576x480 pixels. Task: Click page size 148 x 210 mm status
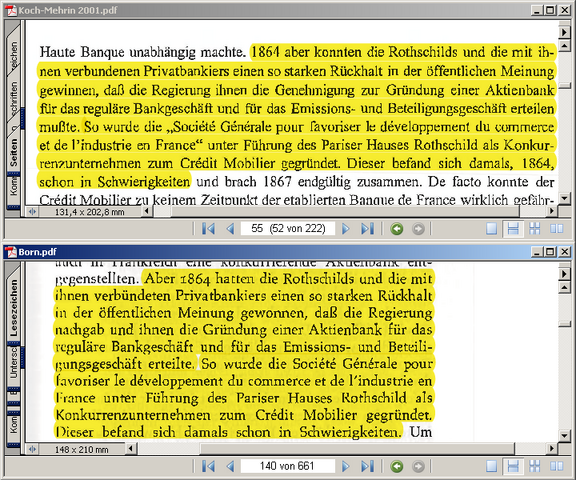click(x=82, y=450)
